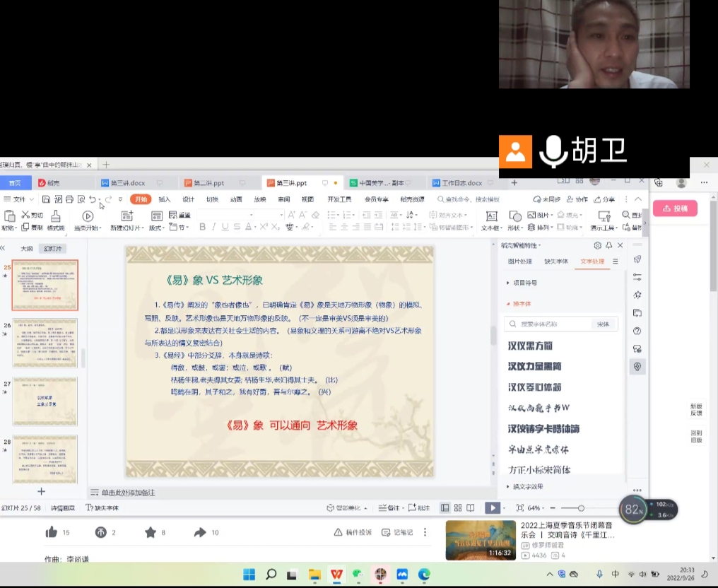Select slide 26 thumbnail
718x588 pixels.
[45, 343]
